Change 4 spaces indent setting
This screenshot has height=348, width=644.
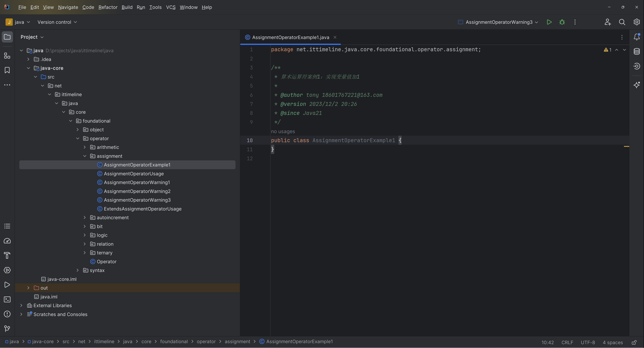point(613,342)
